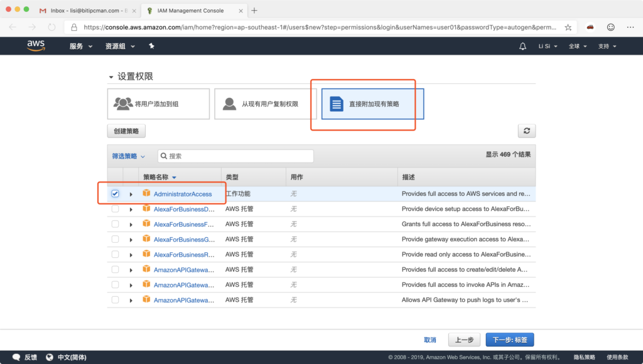
Task: Expand the AlexaForBusinessD... row arrow
Action: click(131, 210)
